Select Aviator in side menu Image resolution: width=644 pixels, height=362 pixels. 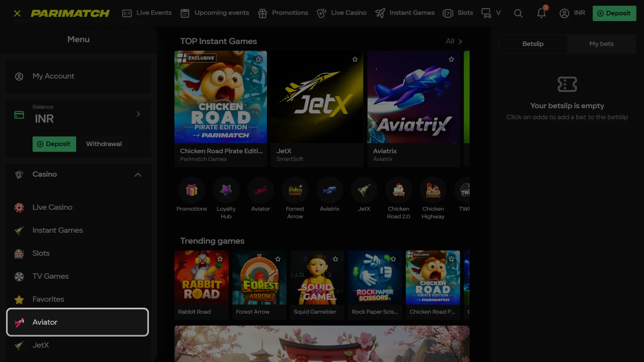[x=77, y=322]
